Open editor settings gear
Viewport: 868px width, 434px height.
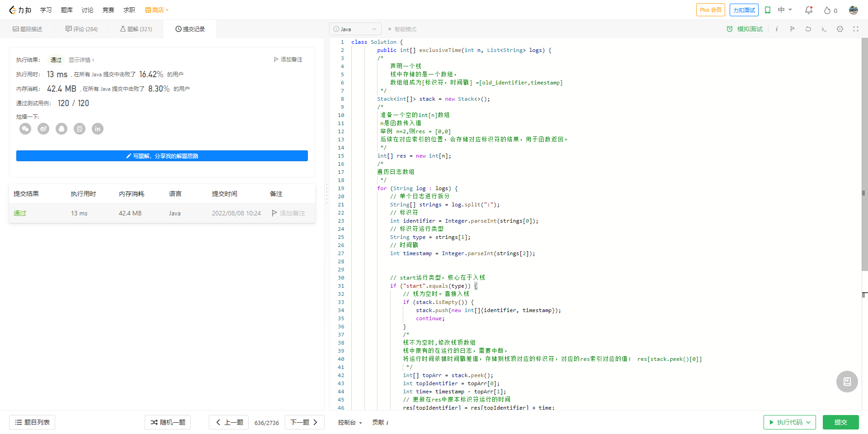(840, 29)
